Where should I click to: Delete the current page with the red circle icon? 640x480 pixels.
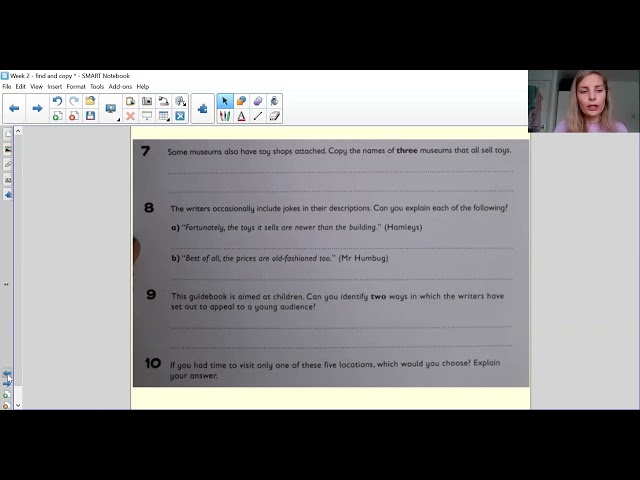(74, 116)
